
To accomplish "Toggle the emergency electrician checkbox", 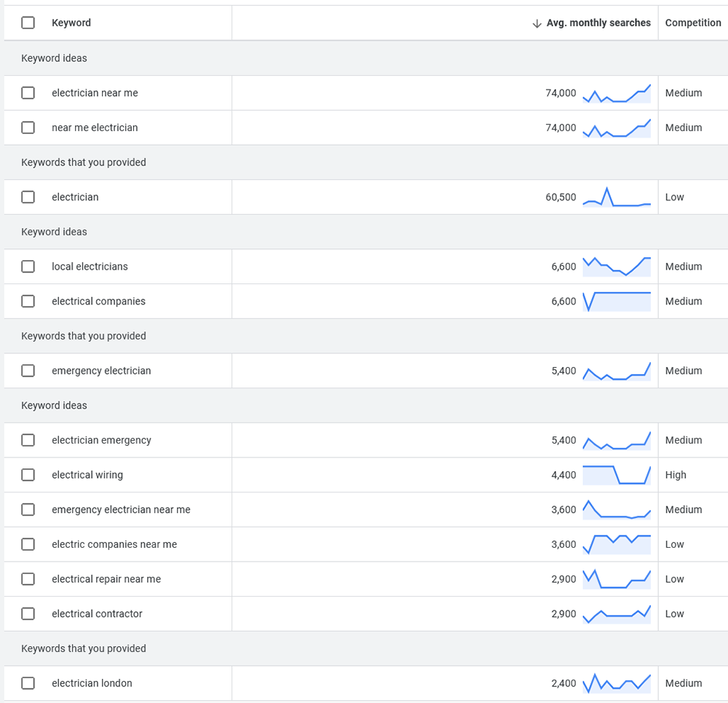I will (28, 370).
